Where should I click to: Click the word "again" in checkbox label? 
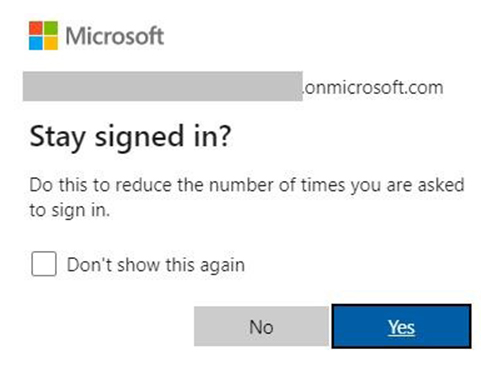pos(222,266)
